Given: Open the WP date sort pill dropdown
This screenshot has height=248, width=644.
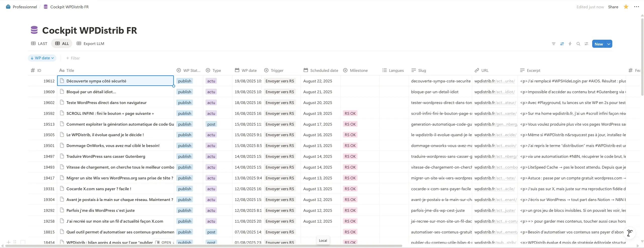Looking at the screenshot, I should click(x=42, y=58).
